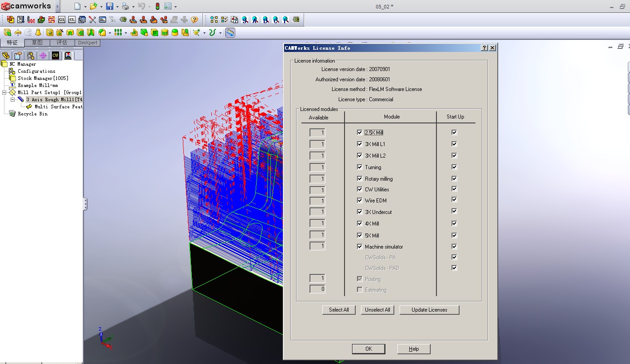Screen dimensions: 630x364
Task: Click the Step Through Toolpath icon
Action: [x=52, y=20]
